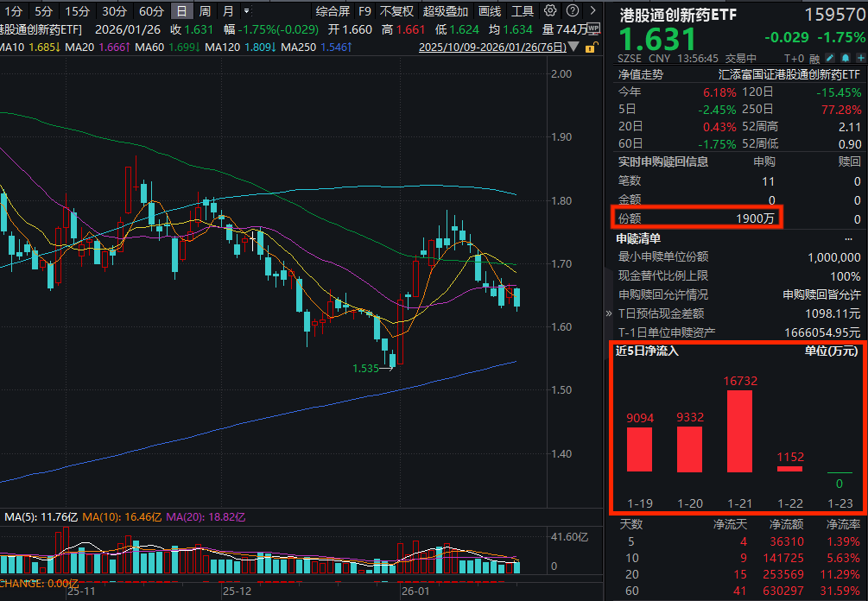Click the pencil edit icon near T+0
868x601 pixels.
(829, 57)
